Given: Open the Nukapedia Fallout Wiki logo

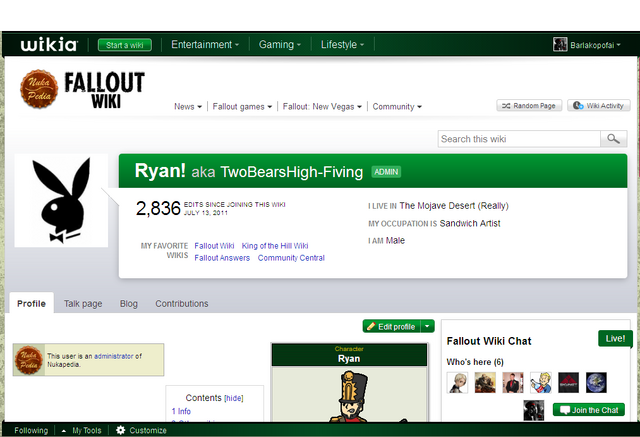Looking at the screenshot, I should coord(82,89).
